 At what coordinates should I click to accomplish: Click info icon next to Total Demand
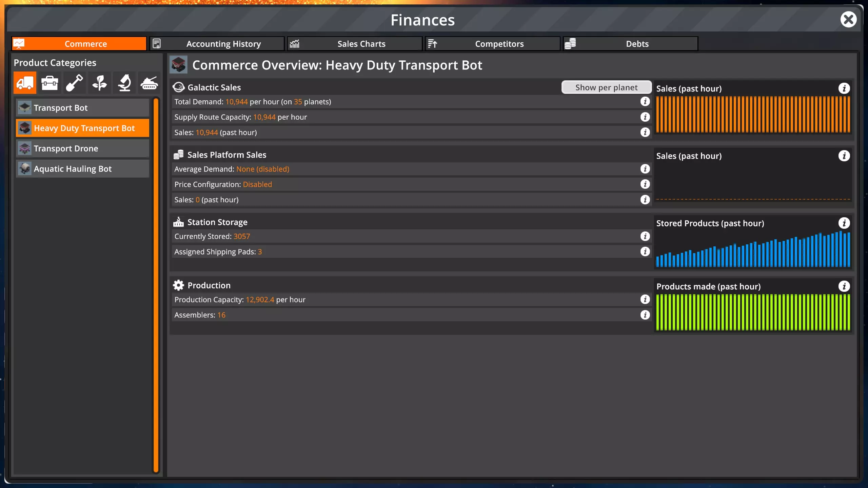[645, 102]
